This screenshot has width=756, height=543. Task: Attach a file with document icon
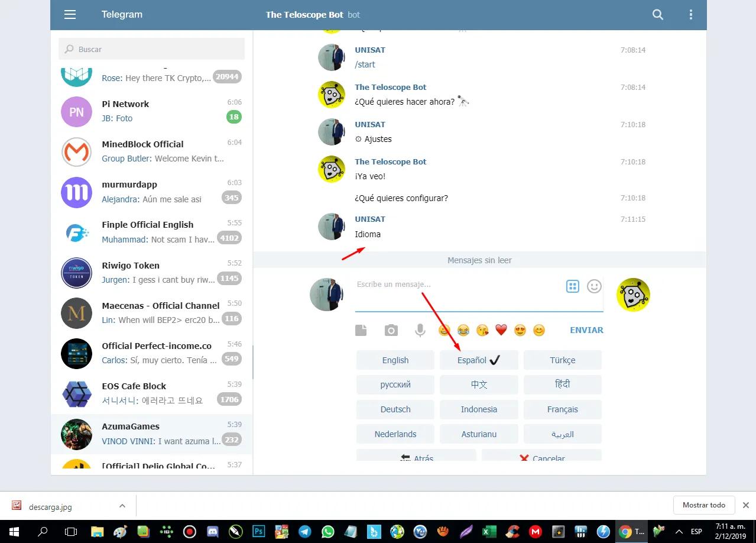pos(361,330)
